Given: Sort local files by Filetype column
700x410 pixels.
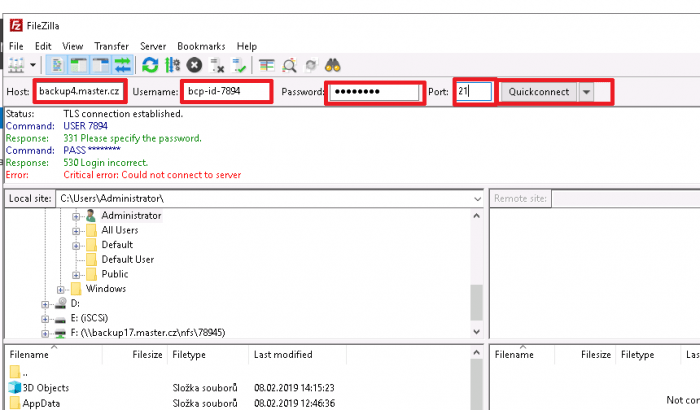Looking at the screenshot, I should tap(209, 355).
